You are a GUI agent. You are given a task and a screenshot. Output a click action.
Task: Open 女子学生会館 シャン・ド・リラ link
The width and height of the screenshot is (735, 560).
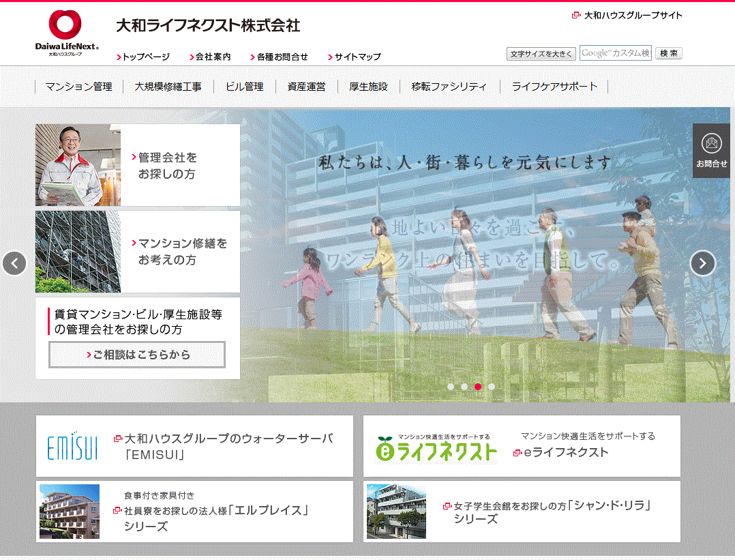(547, 512)
